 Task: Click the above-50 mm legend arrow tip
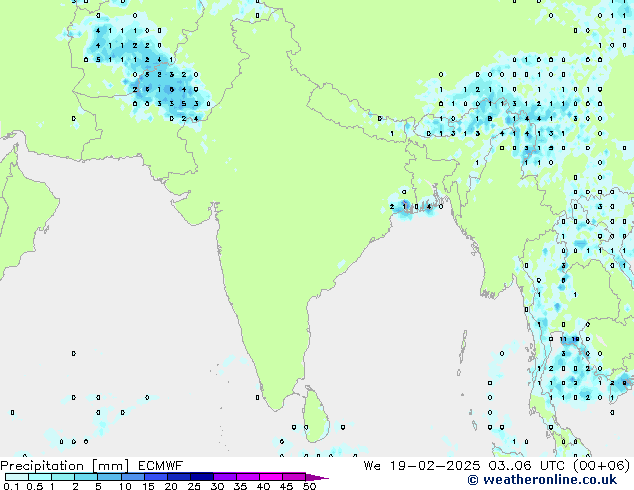pyautogui.click(x=317, y=477)
